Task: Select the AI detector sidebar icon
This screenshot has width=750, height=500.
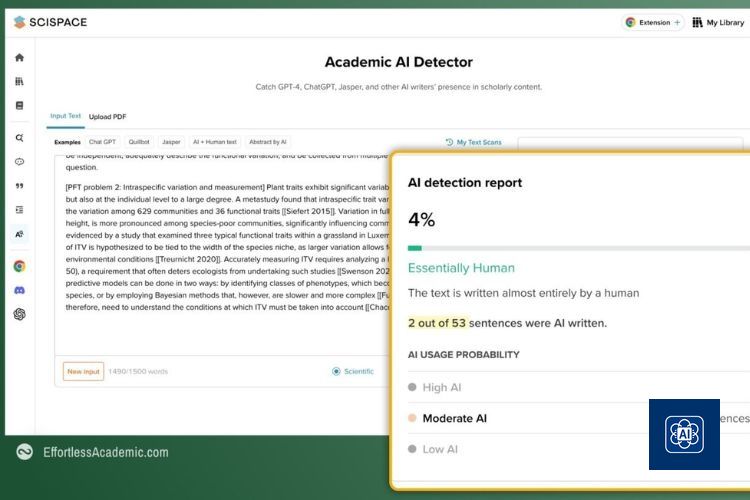Action: coord(19,234)
